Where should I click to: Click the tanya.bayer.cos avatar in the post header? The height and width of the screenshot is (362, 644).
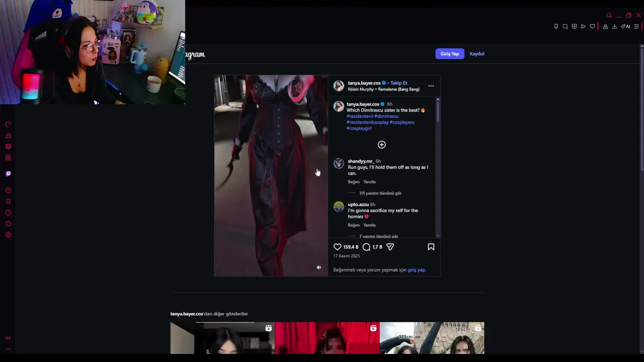pos(339,86)
